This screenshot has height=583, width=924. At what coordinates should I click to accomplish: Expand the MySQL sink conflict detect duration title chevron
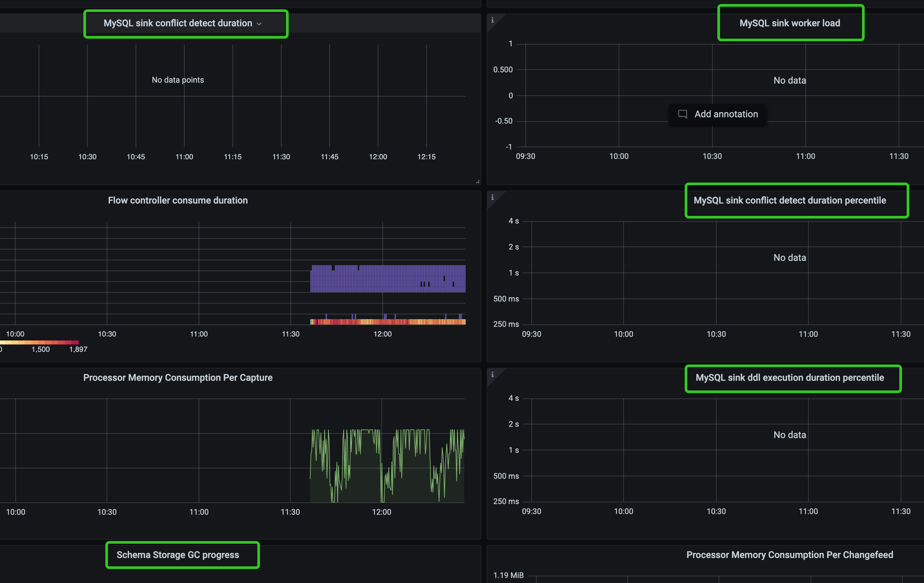259,24
